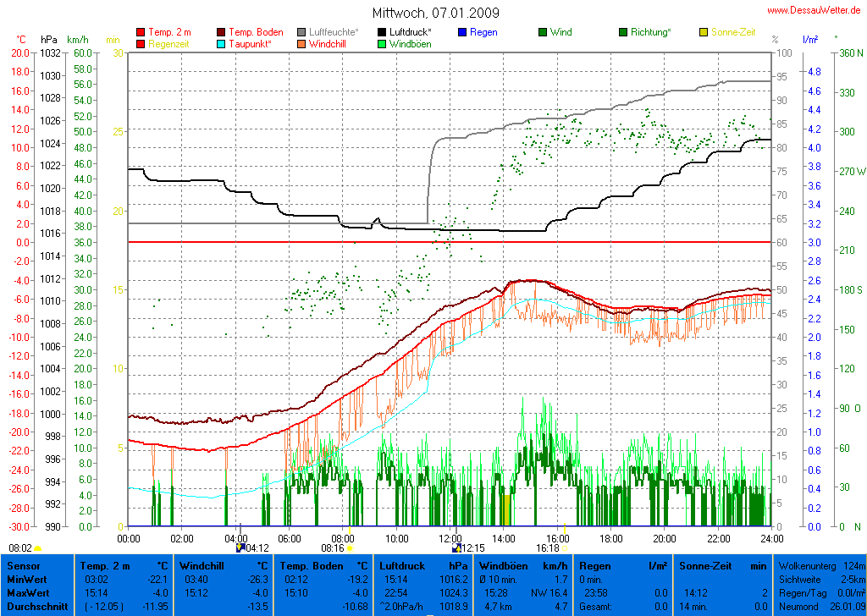Click the red Temp. 2 m legend swatch
The image size is (867, 616).
click(x=141, y=33)
